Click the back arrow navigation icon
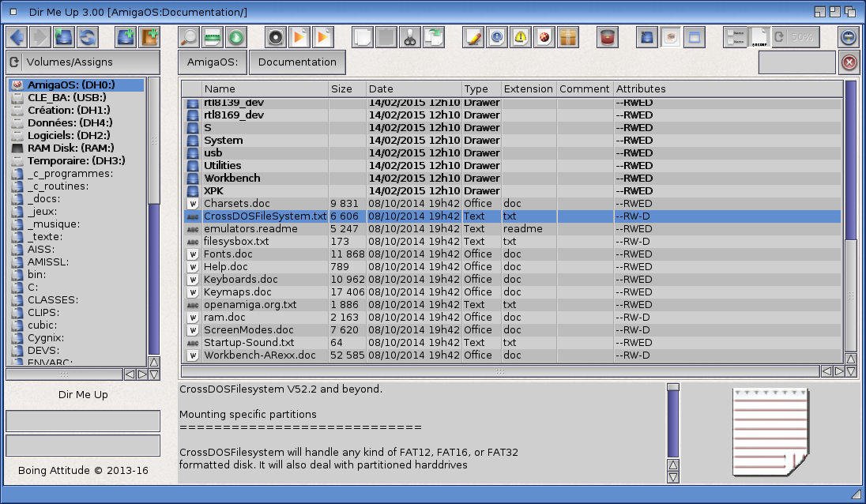866x504 pixels. (x=17, y=37)
